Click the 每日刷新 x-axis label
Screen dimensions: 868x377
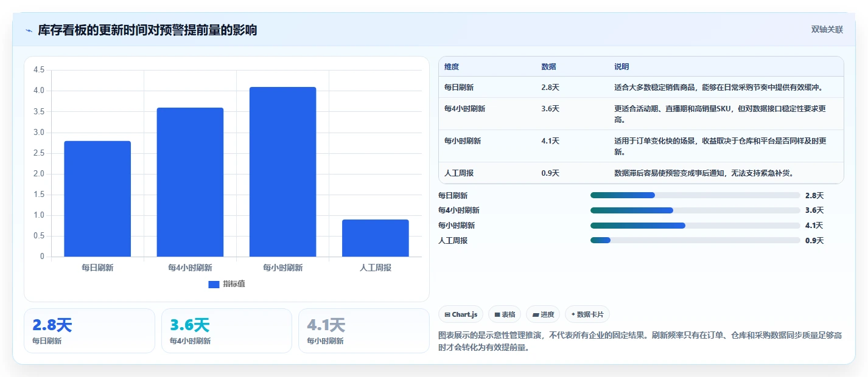point(97,268)
